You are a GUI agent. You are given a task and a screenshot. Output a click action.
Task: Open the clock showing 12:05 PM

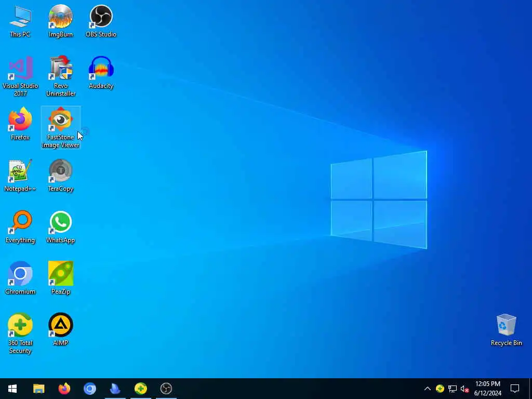click(487, 389)
